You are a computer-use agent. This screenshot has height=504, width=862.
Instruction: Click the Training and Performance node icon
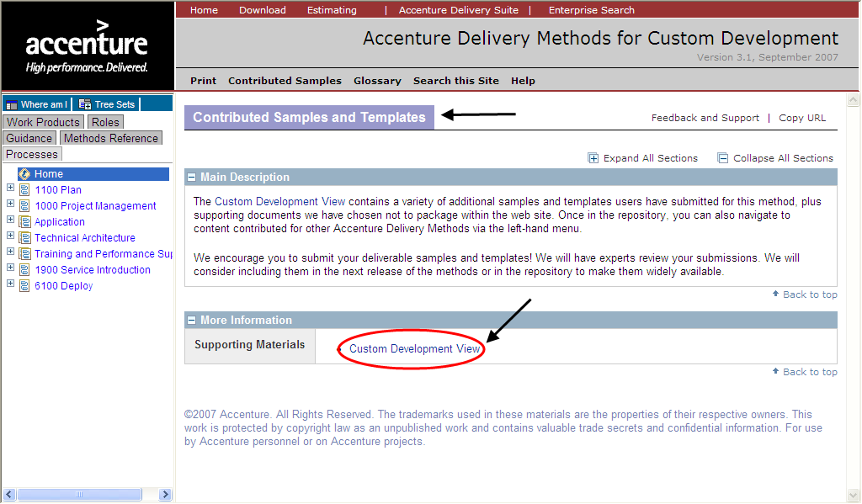(24, 254)
